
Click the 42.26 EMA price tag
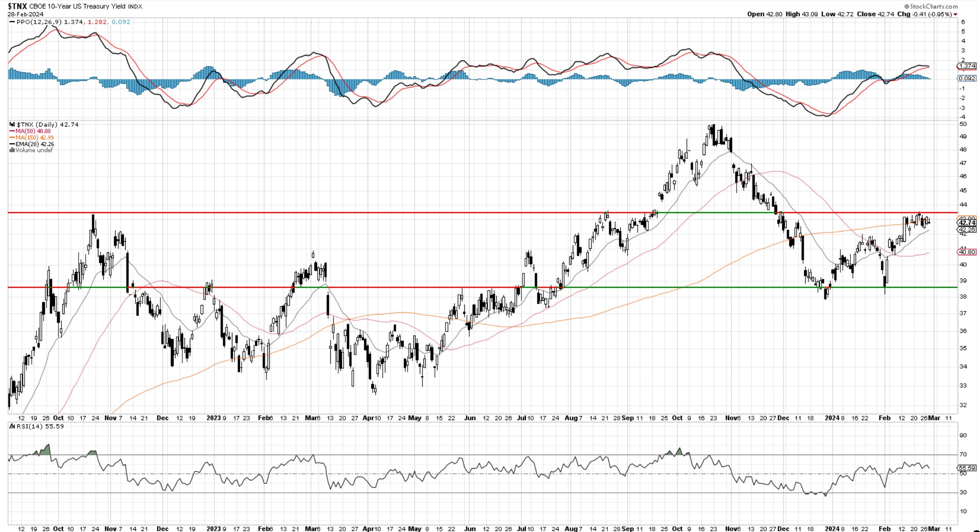(x=967, y=230)
